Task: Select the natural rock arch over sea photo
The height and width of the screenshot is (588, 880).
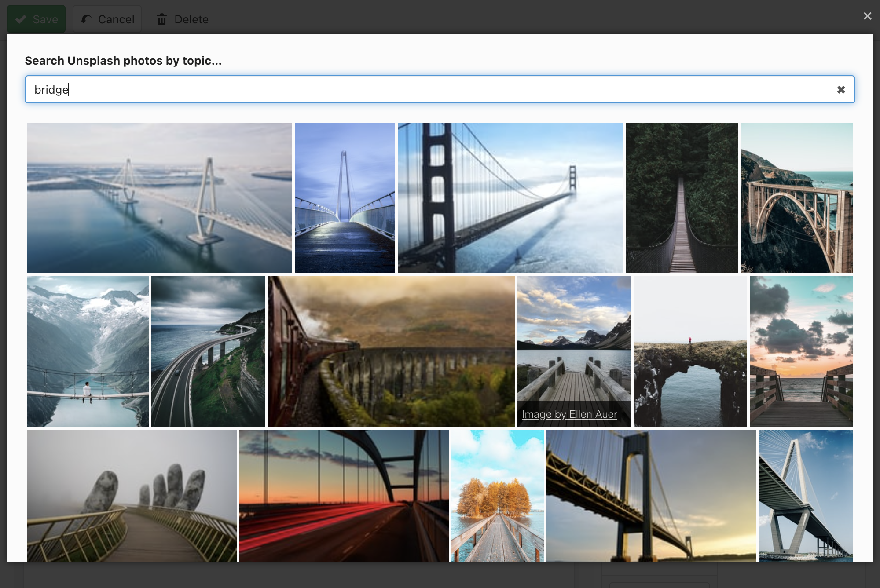Action: coord(690,351)
